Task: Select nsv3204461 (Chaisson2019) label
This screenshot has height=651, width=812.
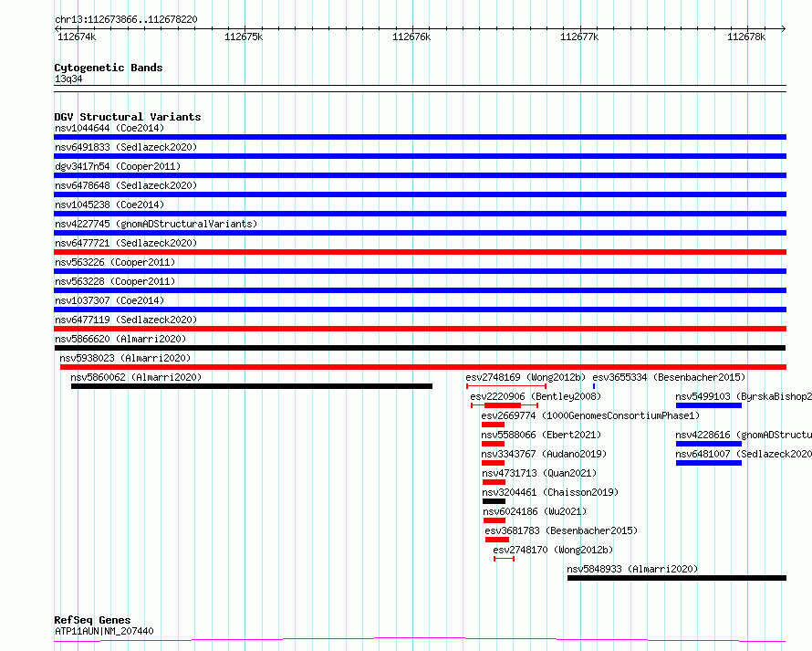Action: pyautogui.click(x=550, y=492)
